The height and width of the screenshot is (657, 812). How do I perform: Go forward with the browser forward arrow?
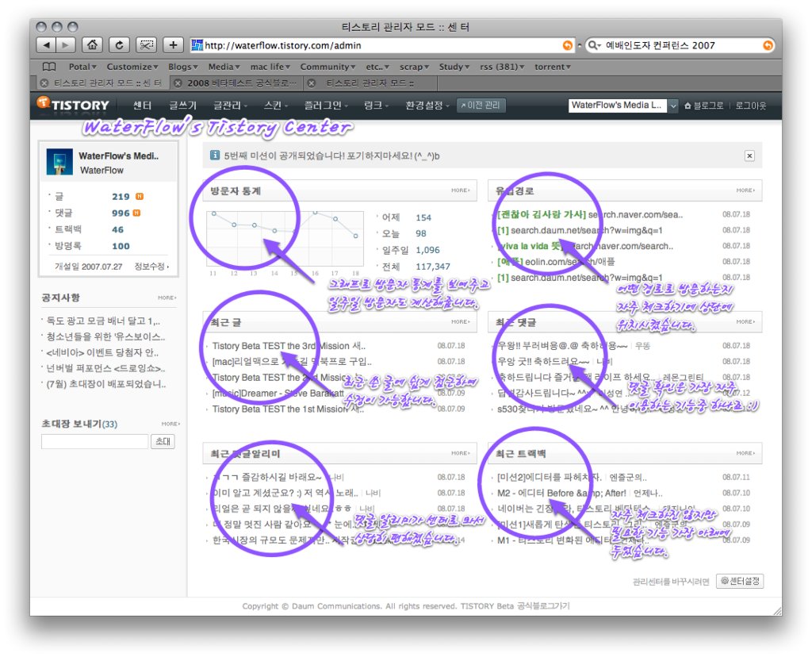point(65,45)
